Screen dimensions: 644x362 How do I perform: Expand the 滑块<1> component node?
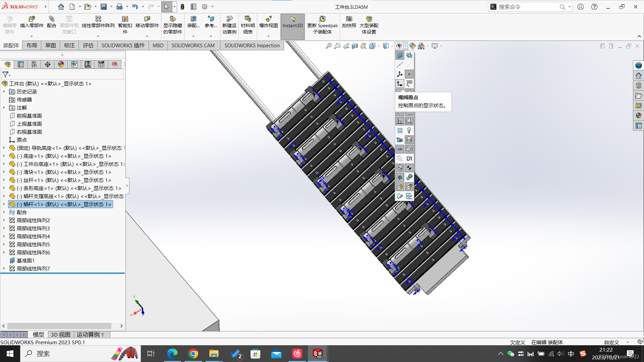click(x=4, y=172)
